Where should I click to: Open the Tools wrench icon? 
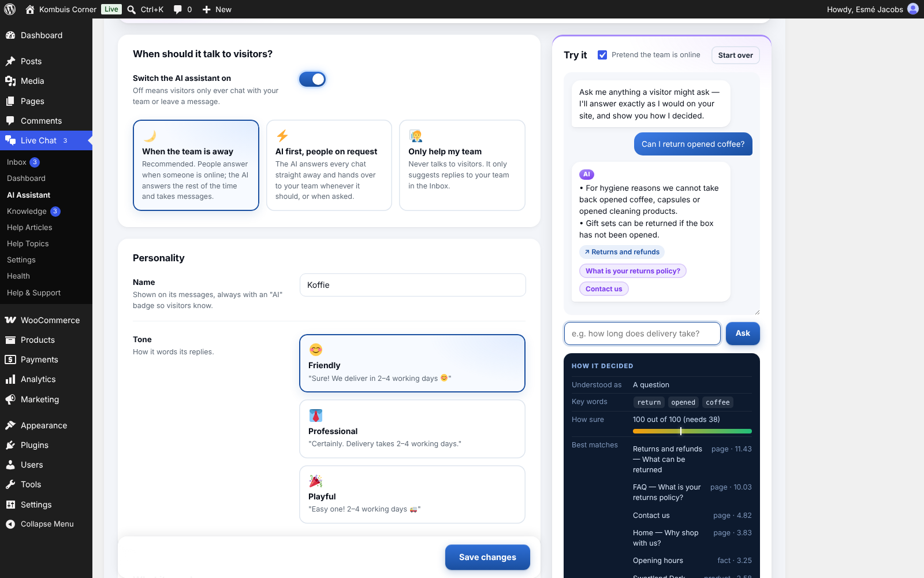tap(10, 484)
